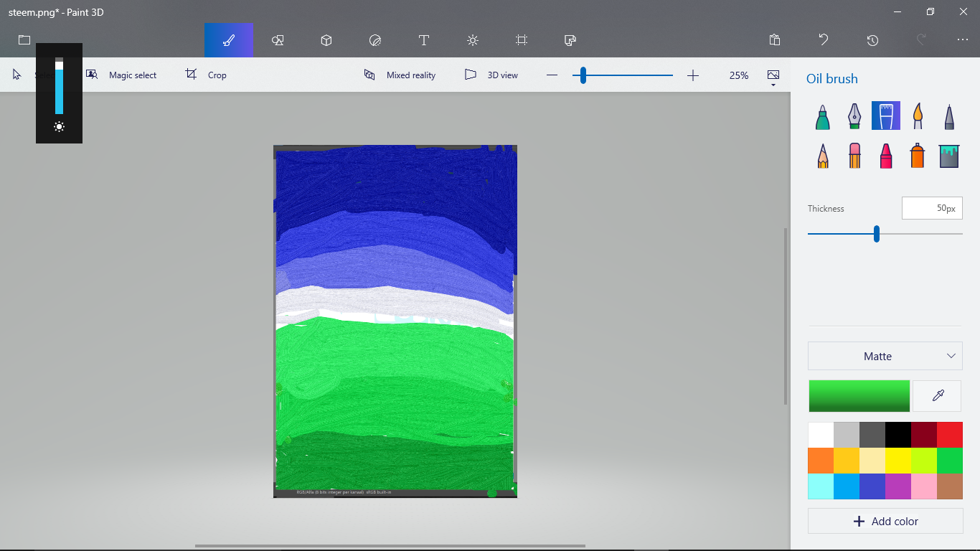Open the Matte material dropdown
Image resolution: width=980 pixels, height=551 pixels.
click(x=885, y=356)
